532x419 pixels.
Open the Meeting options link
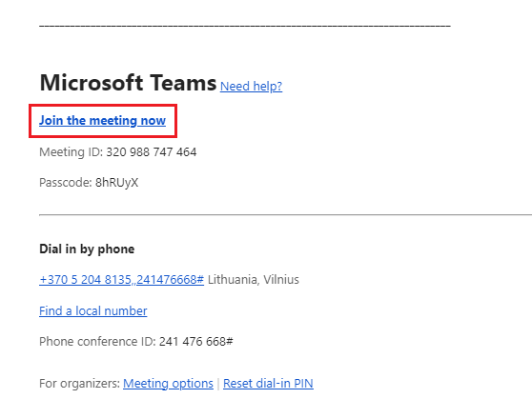click(169, 384)
